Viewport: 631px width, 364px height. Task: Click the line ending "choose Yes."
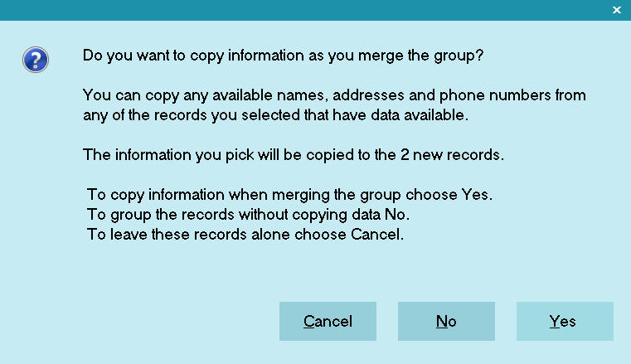point(289,195)
